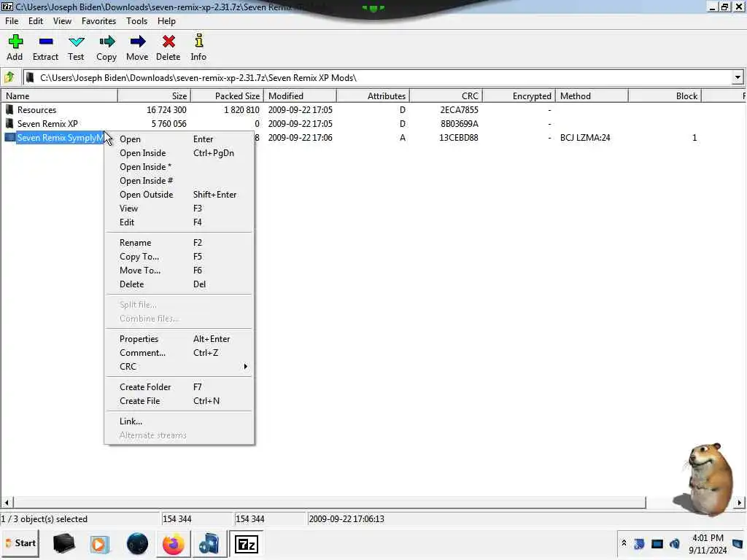Select Create Folder in context menu
Viewport: 747px width, 560px height.
(x=179, y=386)
